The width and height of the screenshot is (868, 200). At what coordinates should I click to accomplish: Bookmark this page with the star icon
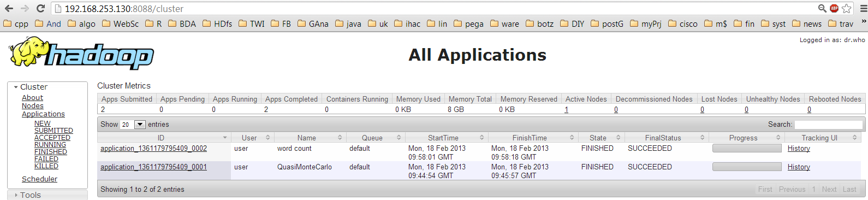pos(847,8)
